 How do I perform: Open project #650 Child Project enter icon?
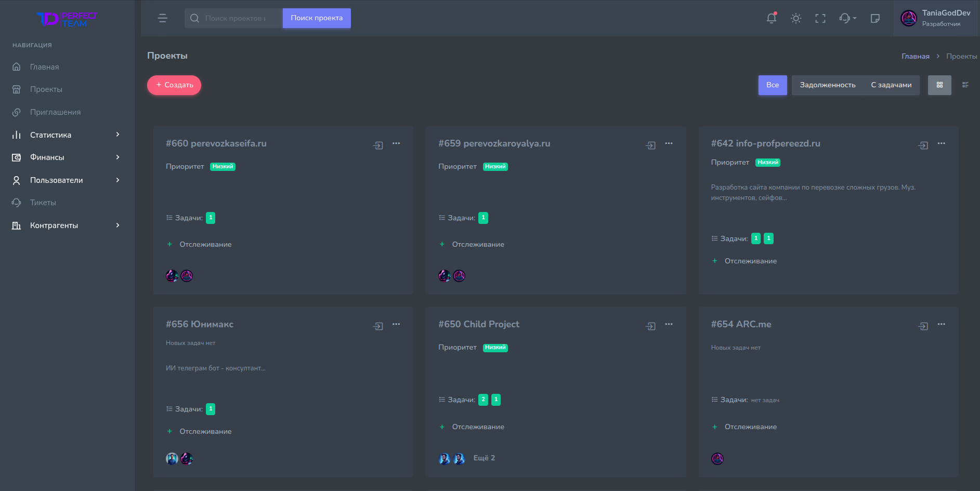pyautogui.click(x=650, y=326)
